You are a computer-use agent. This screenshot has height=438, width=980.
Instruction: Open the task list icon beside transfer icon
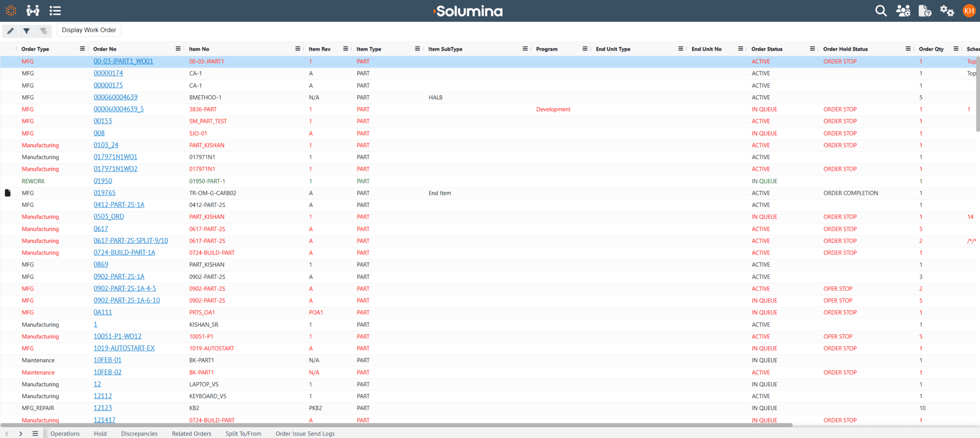coord(56,11)
